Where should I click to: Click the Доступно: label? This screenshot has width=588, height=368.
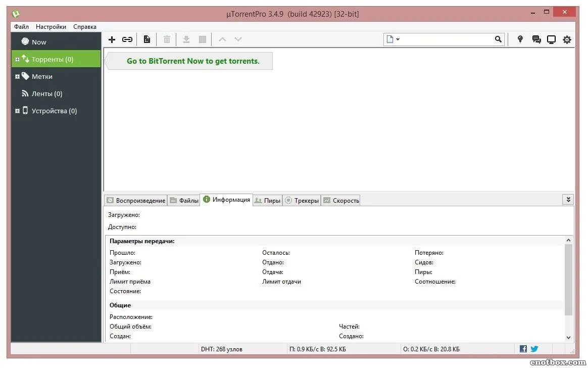(x=122, y=227)
